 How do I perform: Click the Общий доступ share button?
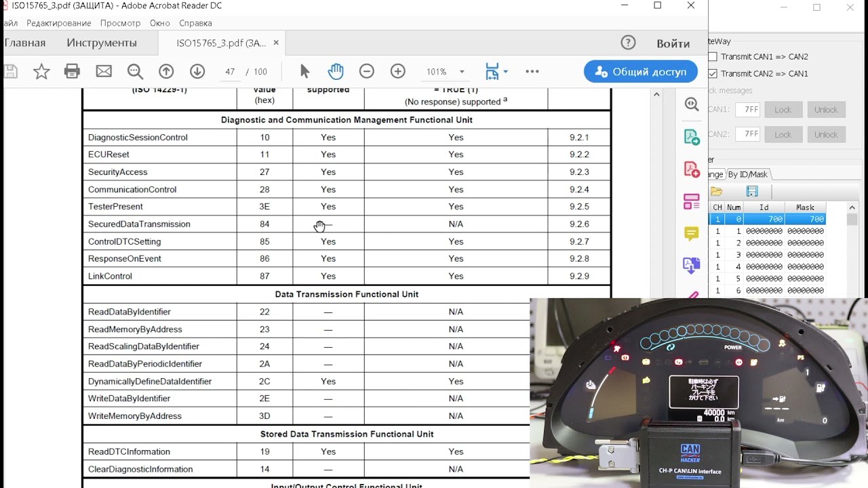pos(641,72)
